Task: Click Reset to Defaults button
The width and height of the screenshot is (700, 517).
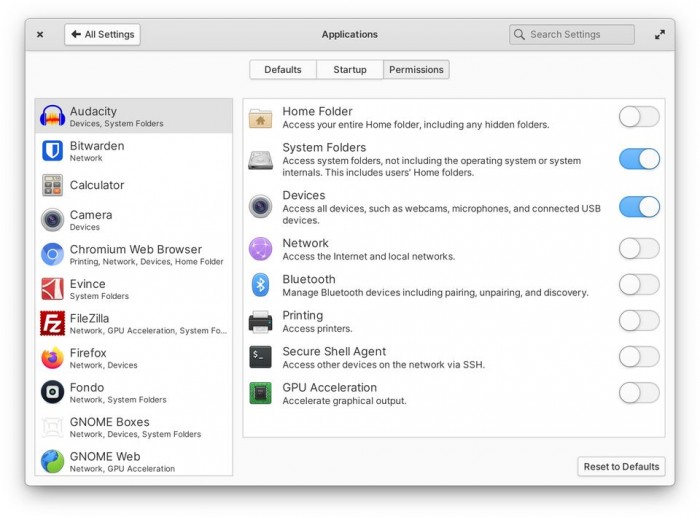Action: 621,467
